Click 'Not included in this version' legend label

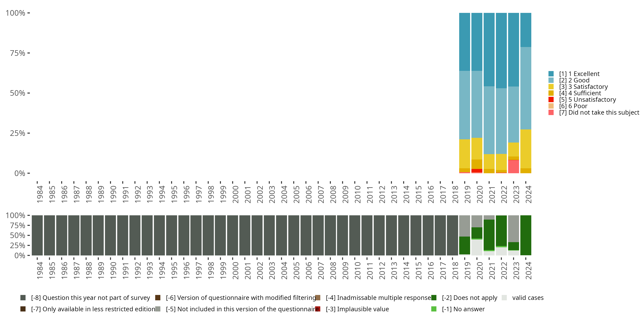coord(242,309)
